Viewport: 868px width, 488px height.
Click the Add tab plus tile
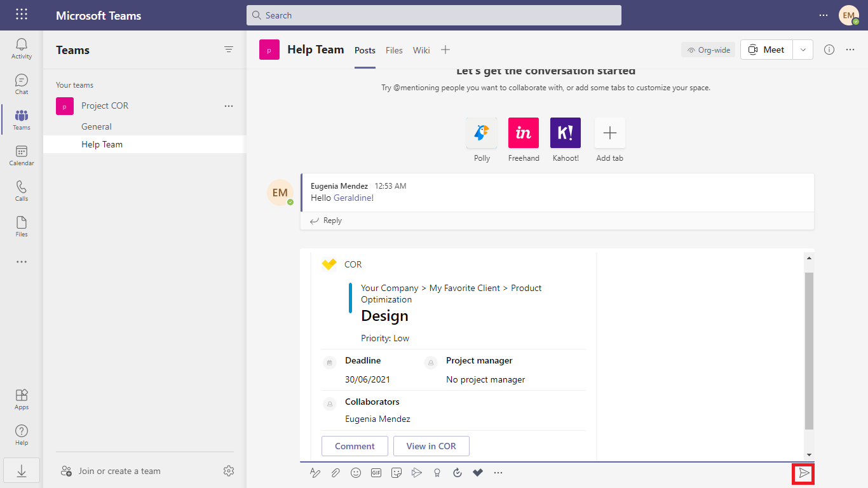[609, 140]
